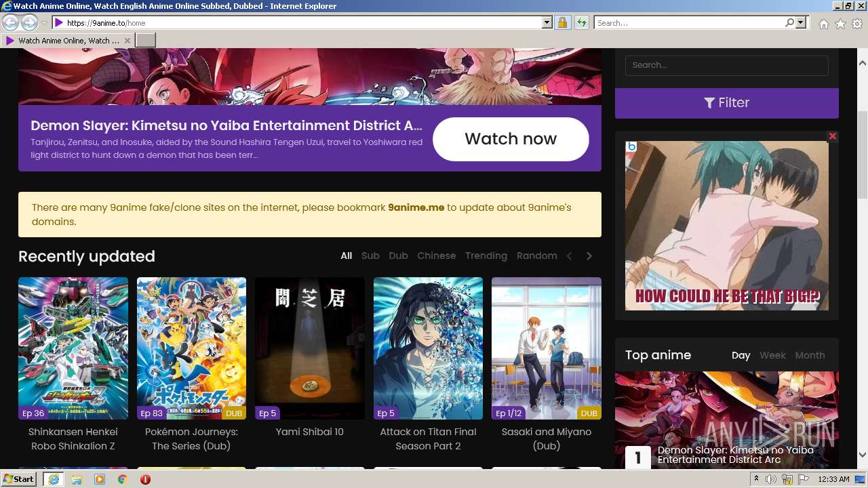Click the search magnifier icon in IE search box
868x488 pixels.
(x=789, y=22)
